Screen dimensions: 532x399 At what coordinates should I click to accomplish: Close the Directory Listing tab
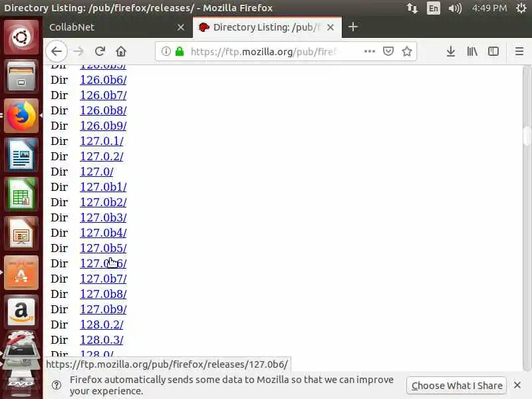[x=330, y=27]
